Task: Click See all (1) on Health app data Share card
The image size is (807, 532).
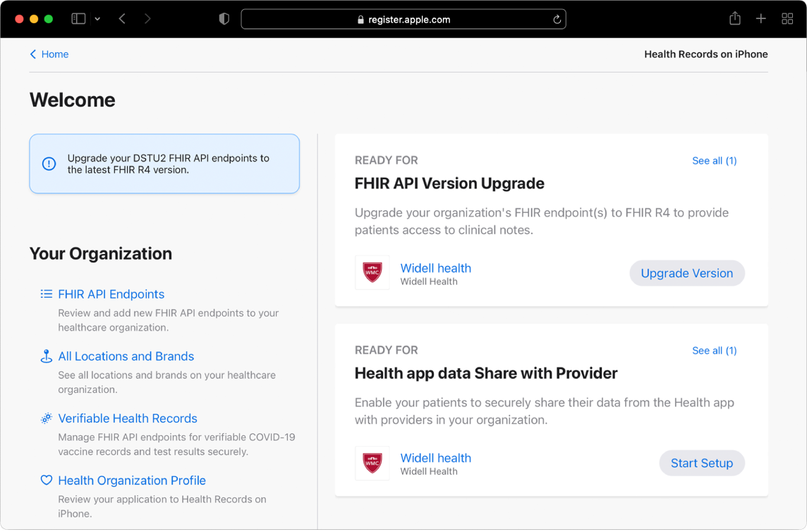Action: coord(714,350)
